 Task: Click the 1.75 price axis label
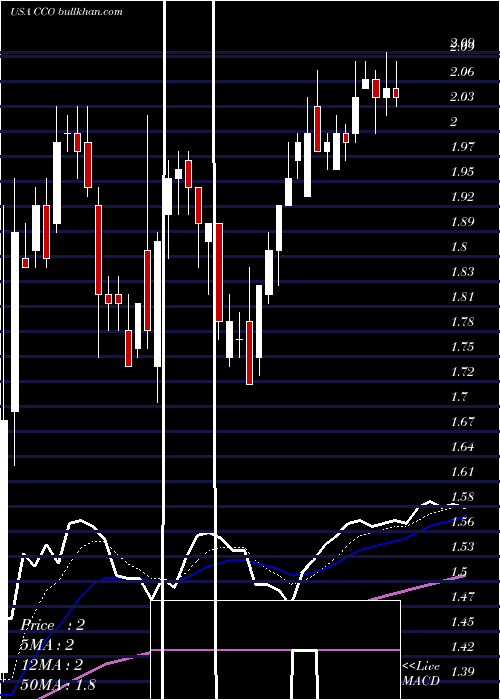point(462,346)
